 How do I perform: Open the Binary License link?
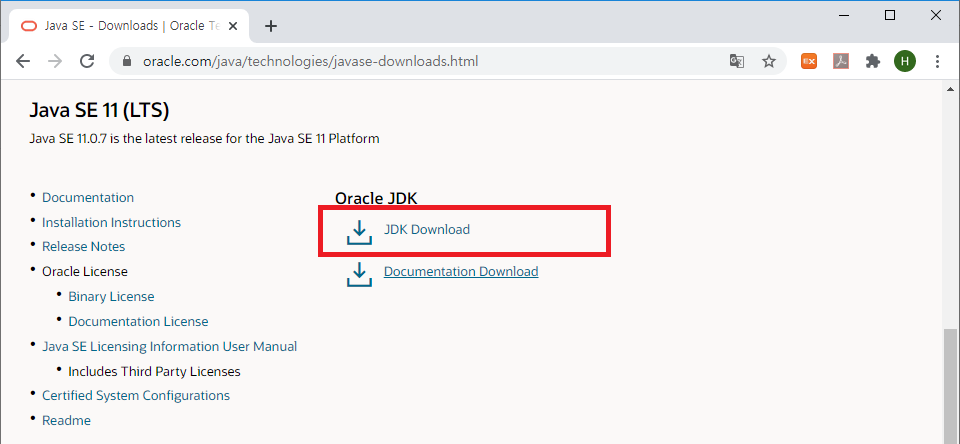111,296
